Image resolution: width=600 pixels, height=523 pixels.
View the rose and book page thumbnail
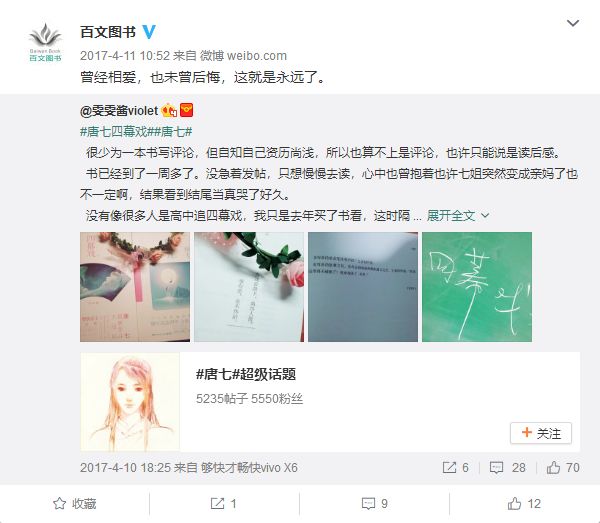[x=249, y=287]
